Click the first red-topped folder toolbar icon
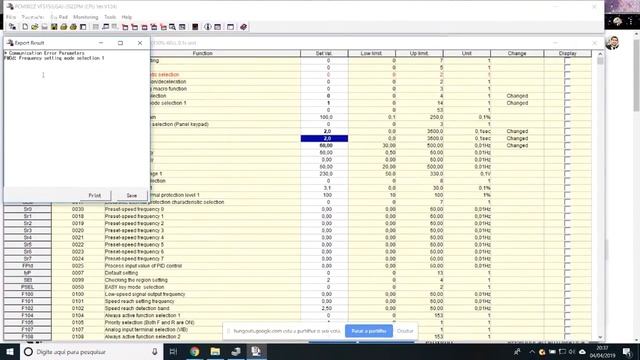640x360 pixels. pos(125,27)
